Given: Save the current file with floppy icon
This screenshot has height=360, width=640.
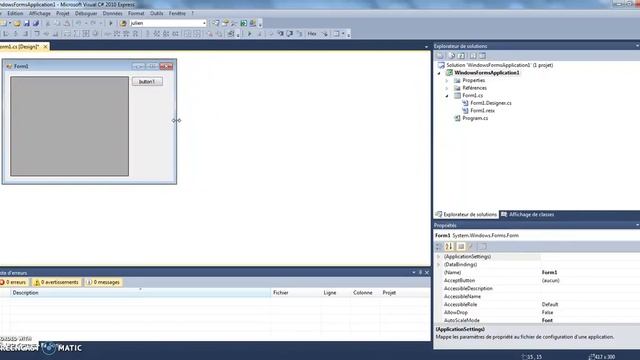Looking at the screenshot, I should [x=27, y=23].
